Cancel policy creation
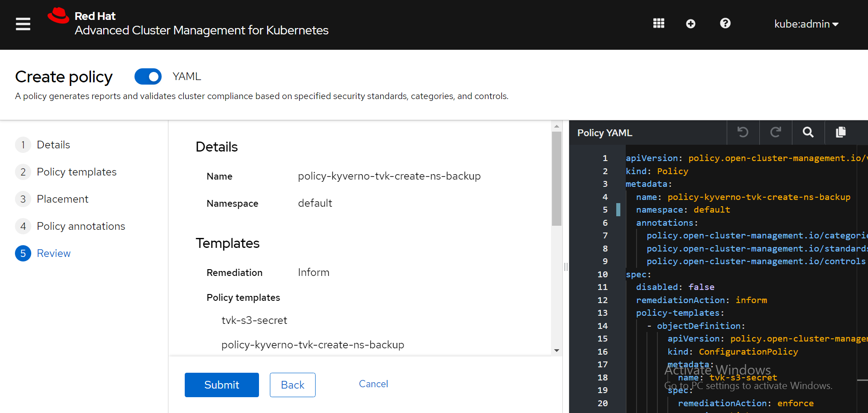The width and height of the screenshot is (868, 413). [373, 384]
